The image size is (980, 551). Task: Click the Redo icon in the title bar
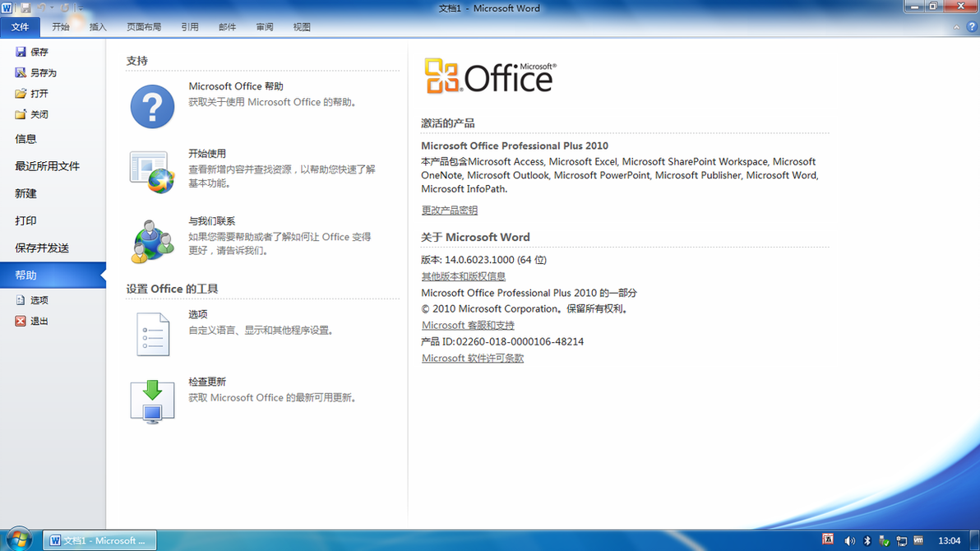65,8
